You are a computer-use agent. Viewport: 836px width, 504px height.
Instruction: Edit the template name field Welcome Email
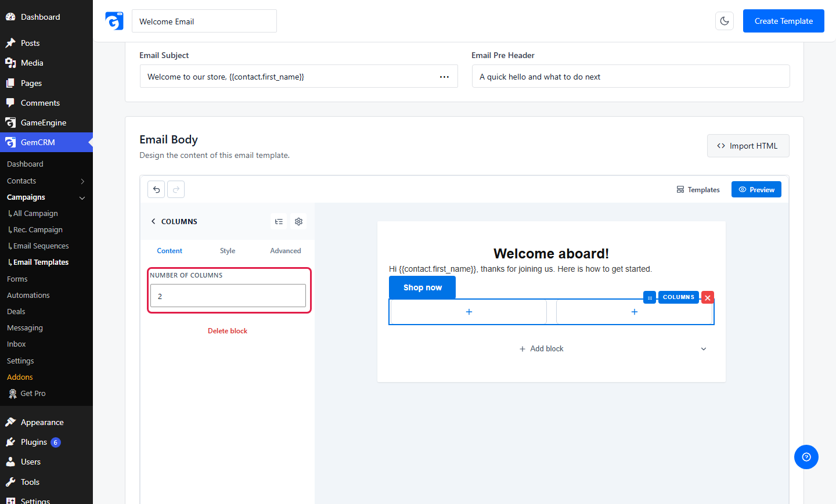click(x=204, y=21)
